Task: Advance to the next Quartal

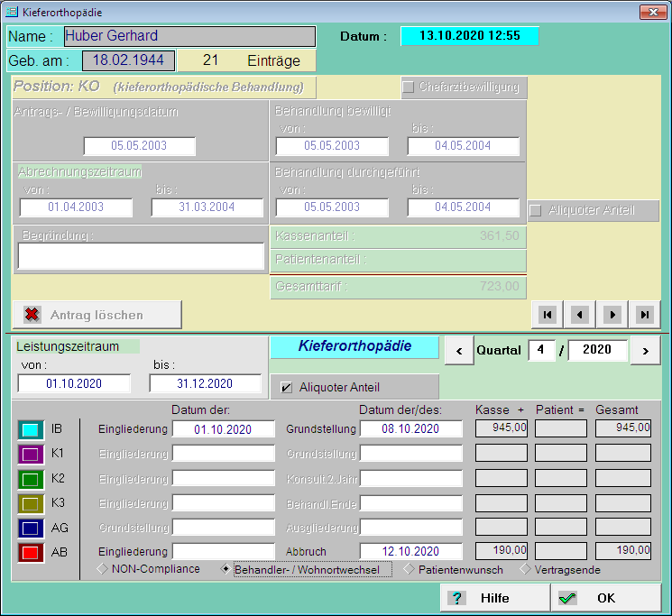Action: click(x=645, y=350)
